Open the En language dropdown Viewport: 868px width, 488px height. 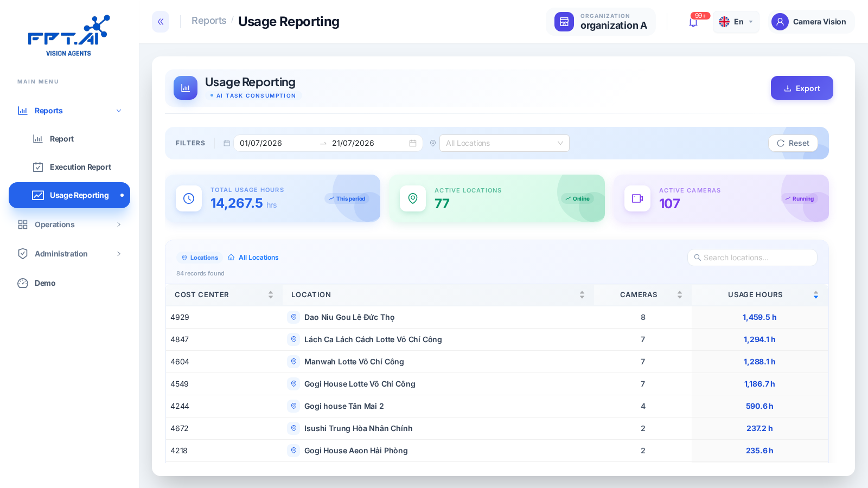[x=736, y=22]
